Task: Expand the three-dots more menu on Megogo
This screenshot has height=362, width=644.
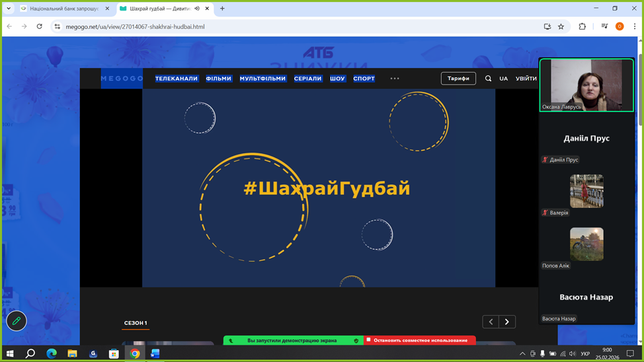Action: pyautogui.click(x=395, y=79)
